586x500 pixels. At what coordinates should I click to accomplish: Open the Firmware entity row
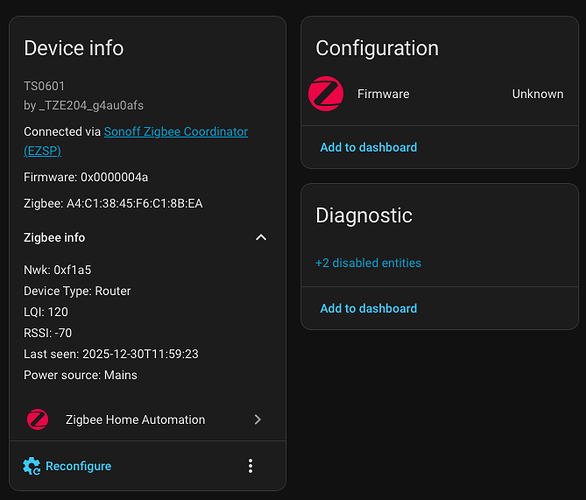point(440,94)
